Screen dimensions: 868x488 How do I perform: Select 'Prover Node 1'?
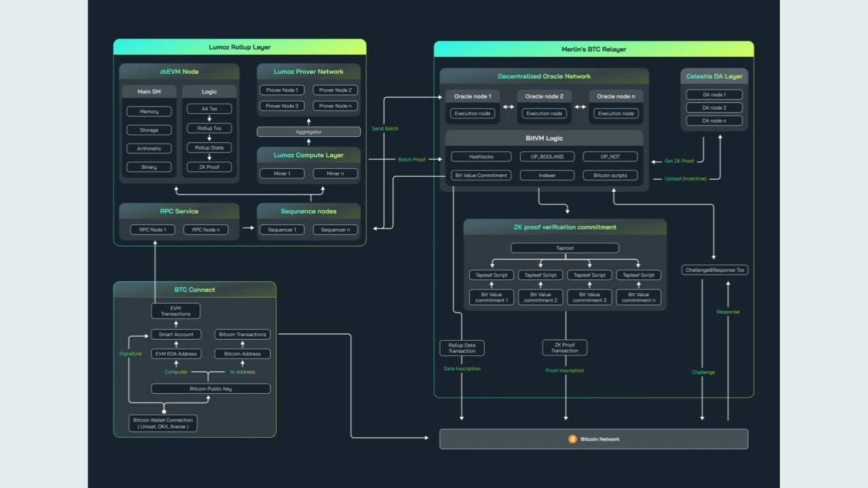point(282,90)
